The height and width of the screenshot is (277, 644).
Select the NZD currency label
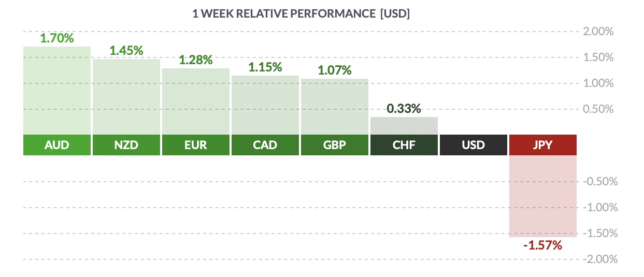tap(126, 145)
